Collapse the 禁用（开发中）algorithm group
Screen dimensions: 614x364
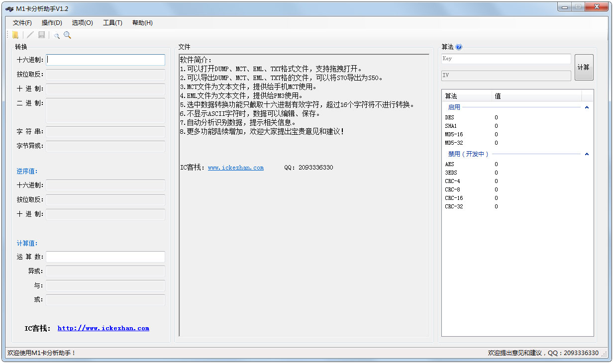coord(587,154)
